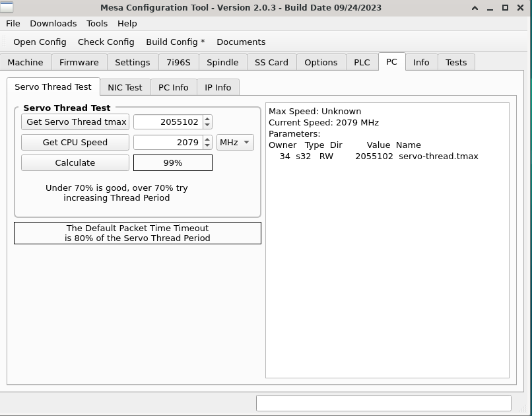The image size is (532, 416).
Task: Switch to the PLC tab
Action: 362,63
